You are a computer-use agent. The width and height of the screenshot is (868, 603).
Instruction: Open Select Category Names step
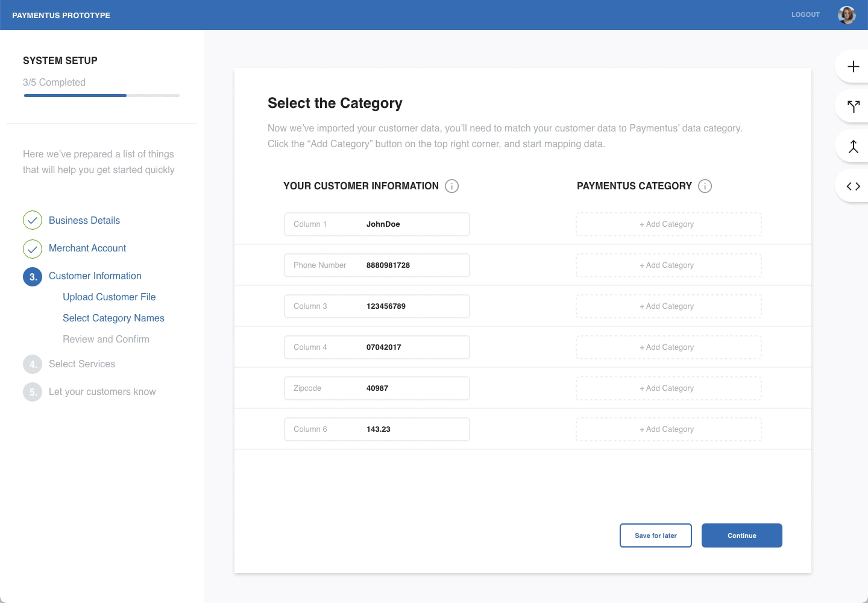[113, 318]
